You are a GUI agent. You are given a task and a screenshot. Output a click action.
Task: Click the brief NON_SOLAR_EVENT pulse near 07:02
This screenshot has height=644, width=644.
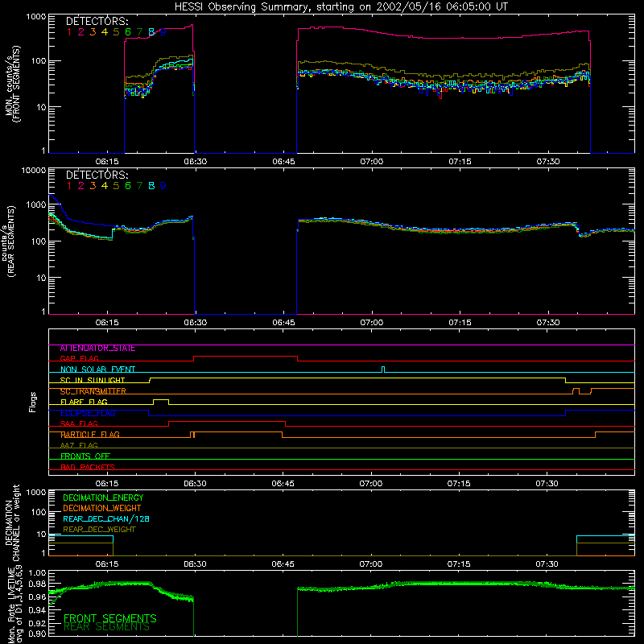[383, 369]
